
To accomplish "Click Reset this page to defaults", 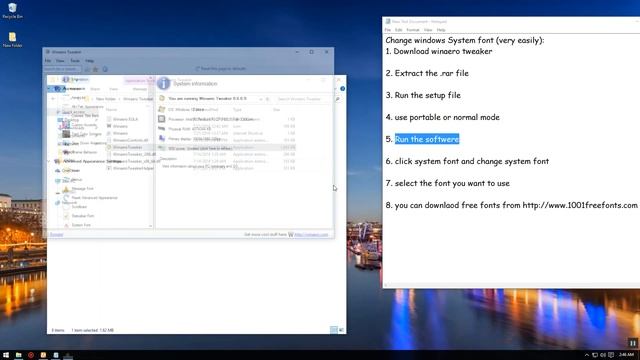I will [x=221, y=69].
